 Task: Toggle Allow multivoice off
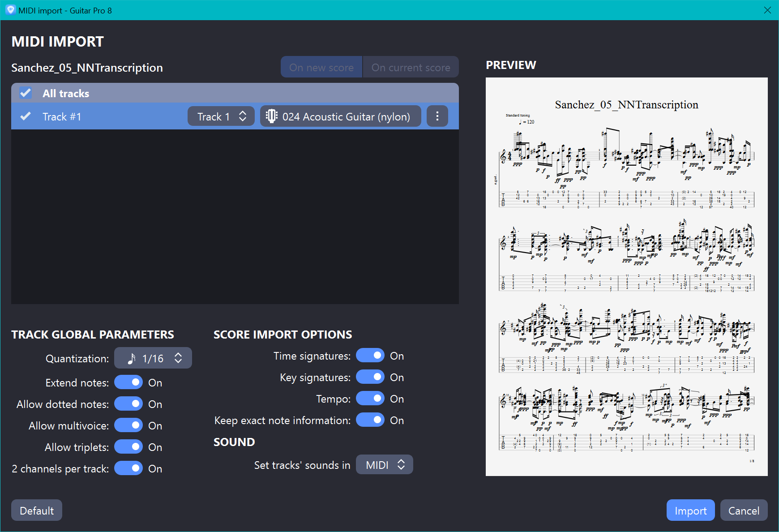click(x=128, y=425)
